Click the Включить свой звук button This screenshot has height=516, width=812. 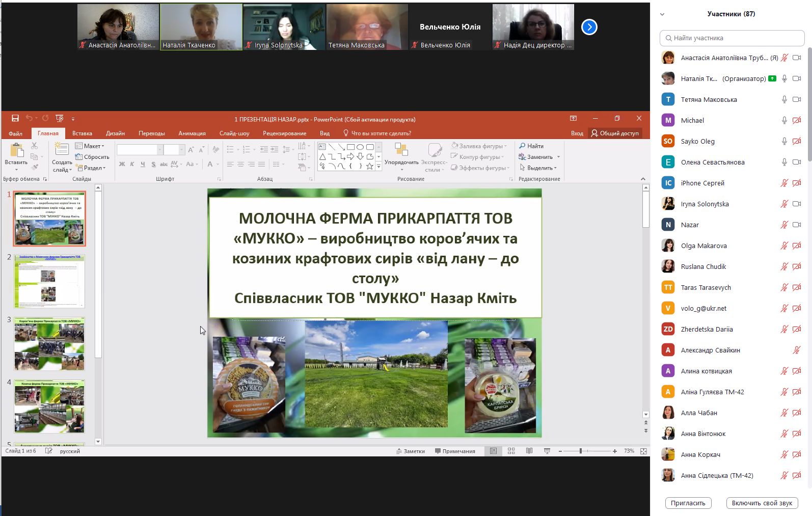tap(762, 503)
